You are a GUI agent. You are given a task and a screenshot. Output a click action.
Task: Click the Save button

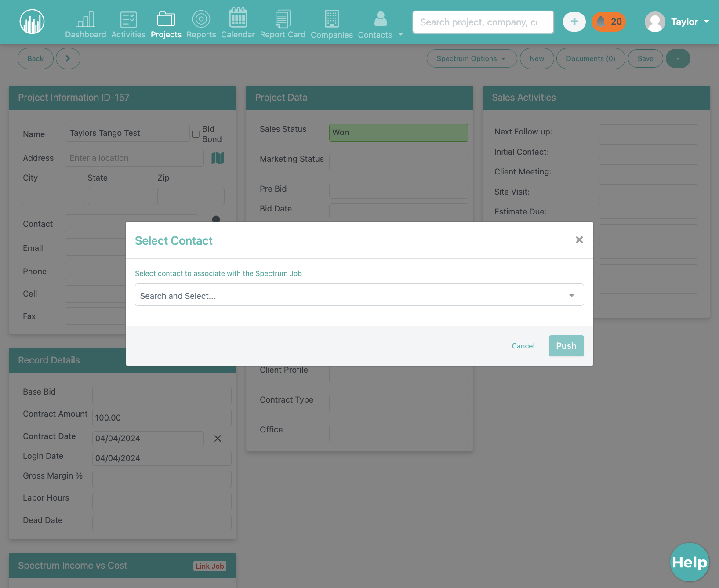(645, 58)
